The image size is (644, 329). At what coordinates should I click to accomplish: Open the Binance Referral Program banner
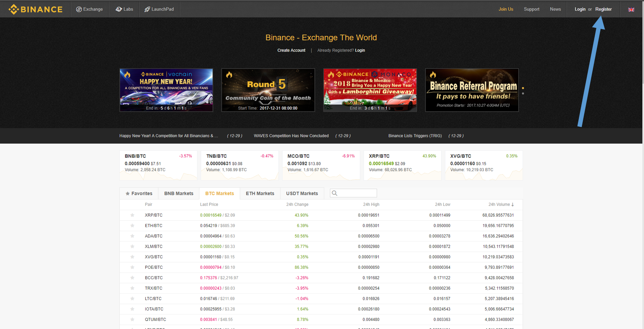[472, 90]
